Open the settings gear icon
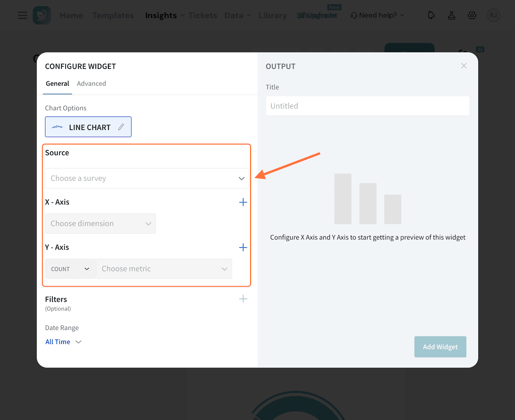This screenshot has width=515, height=420. pos(472,15)
